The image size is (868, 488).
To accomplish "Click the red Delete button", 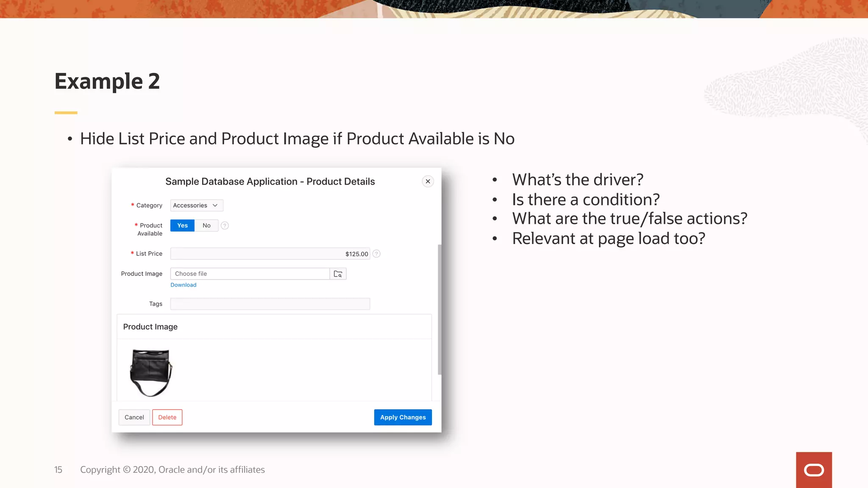I will tap(167, 417).
